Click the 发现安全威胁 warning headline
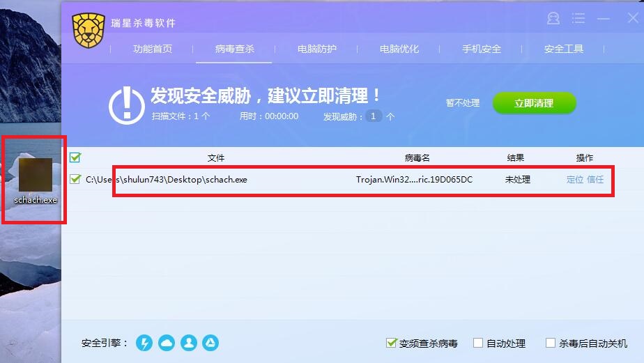Screen dimensions: 644x363 (x=265, y=95)
